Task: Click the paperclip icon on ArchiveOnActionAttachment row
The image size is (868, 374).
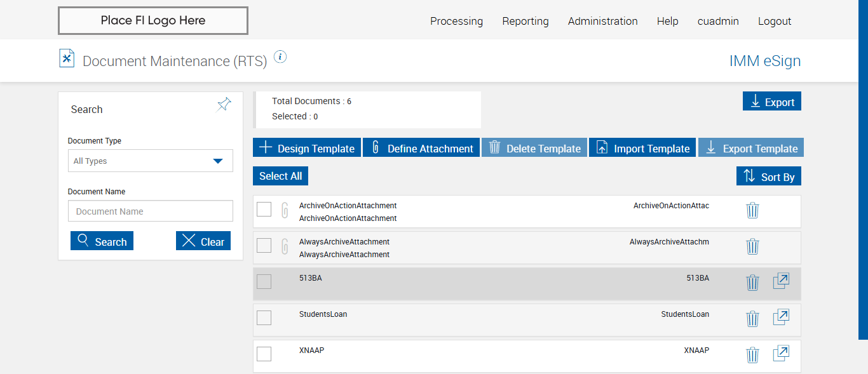Action: (x=285, y=210)
